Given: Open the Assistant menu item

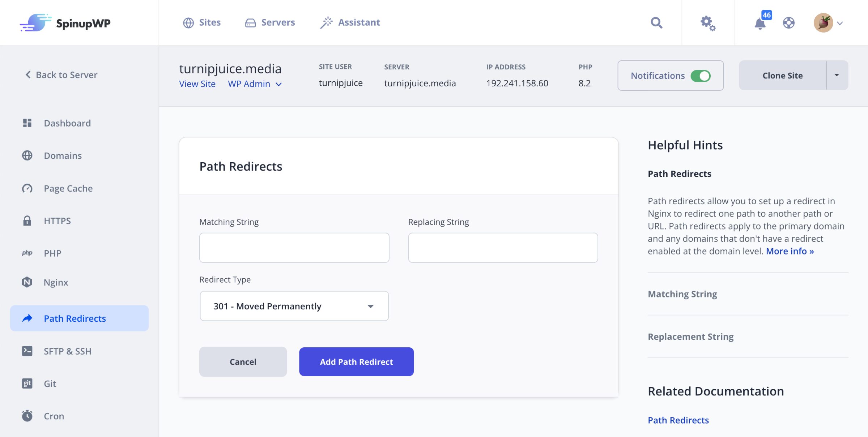Looking at the screenshot, I should 350,22.
